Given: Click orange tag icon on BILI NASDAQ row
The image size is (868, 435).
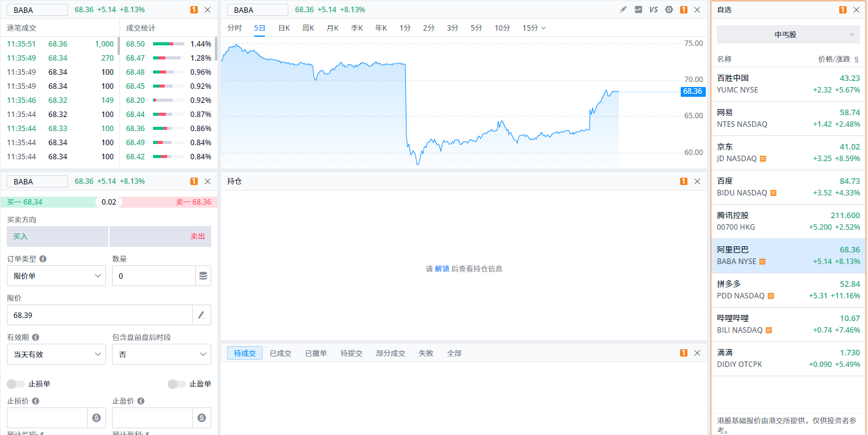Looking at the screenshot, I should click(769, 330).
